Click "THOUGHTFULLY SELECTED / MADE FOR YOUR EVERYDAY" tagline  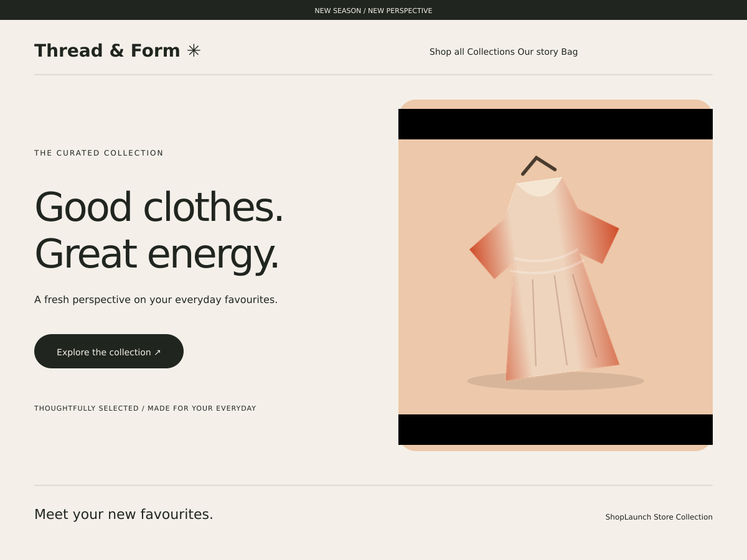(145, 409)
